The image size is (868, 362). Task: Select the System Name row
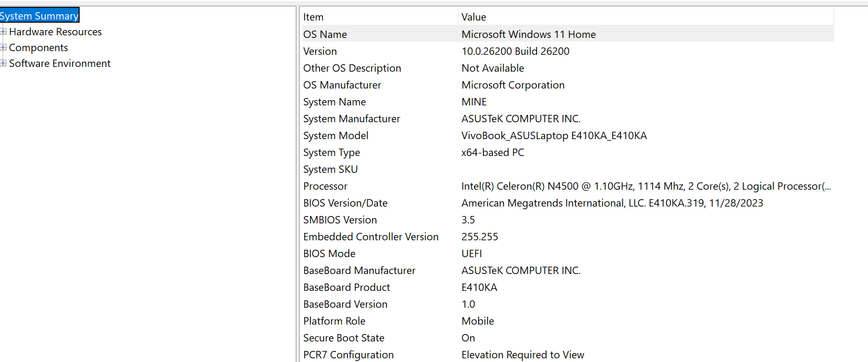coord(334,102)
